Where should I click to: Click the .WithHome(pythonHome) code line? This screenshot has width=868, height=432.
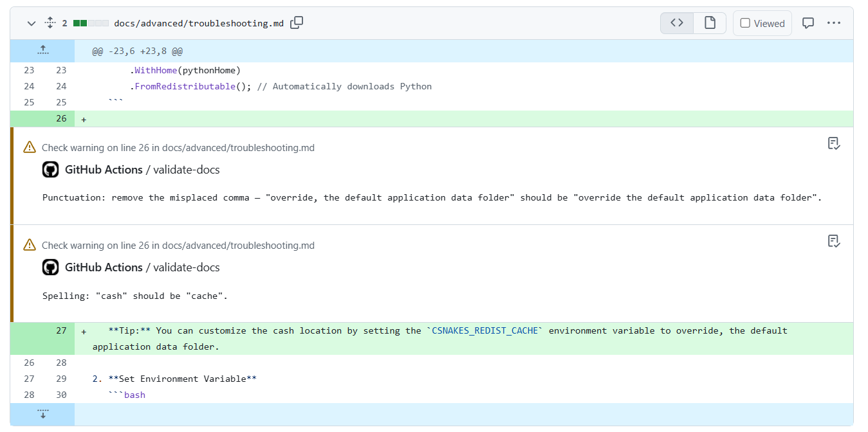[185, 70]
